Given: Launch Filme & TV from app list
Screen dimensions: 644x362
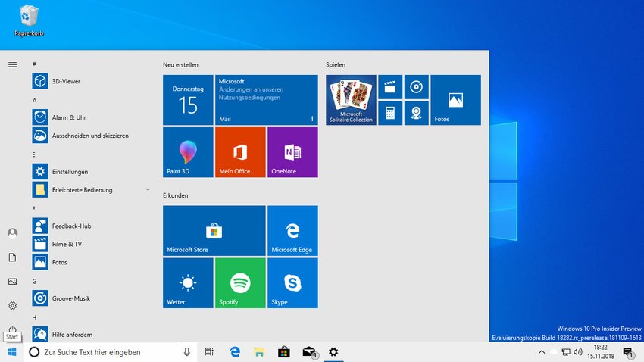Looking at the screenshot, I should tap(90, 244).
